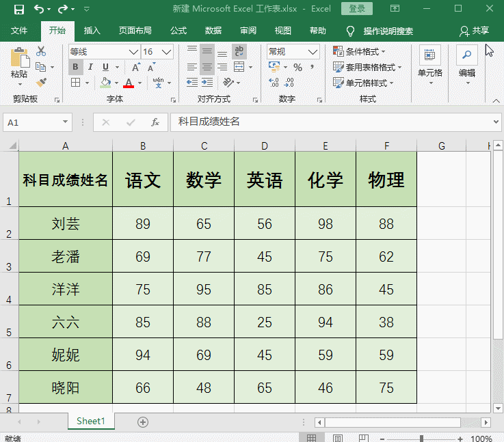Click the Format Painter brush icon
Viewport: 504px width, 442px height.
40,83
